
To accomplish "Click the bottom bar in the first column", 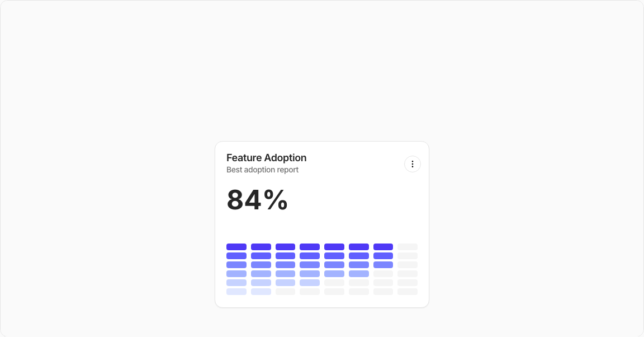I will (x=236, y=292).
